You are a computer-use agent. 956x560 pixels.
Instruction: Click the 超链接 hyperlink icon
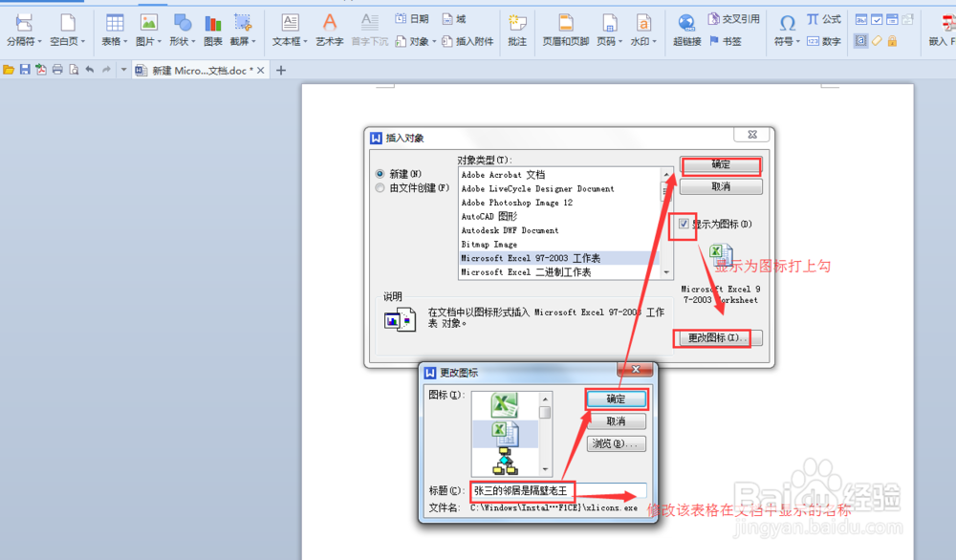(687, 31)
